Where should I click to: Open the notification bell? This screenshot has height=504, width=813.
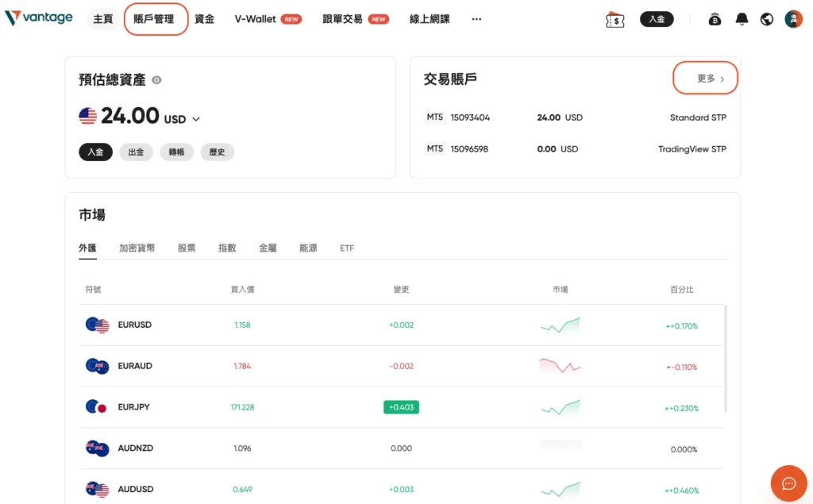coord(741,18)
